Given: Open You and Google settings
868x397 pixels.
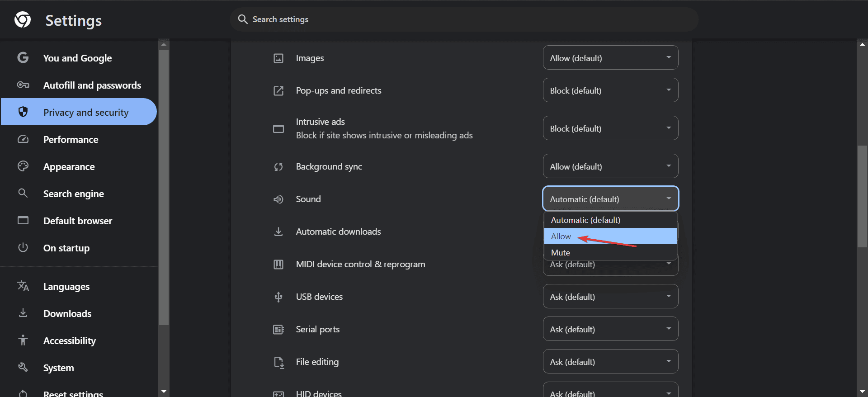Looking at the screenshot, I should [79, 58].
